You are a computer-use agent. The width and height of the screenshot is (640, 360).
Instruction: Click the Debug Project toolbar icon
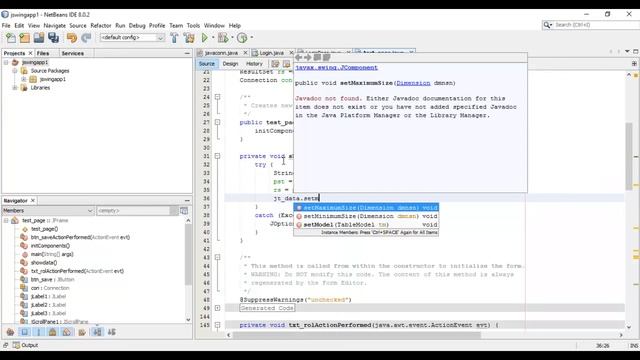pos(223,38)
